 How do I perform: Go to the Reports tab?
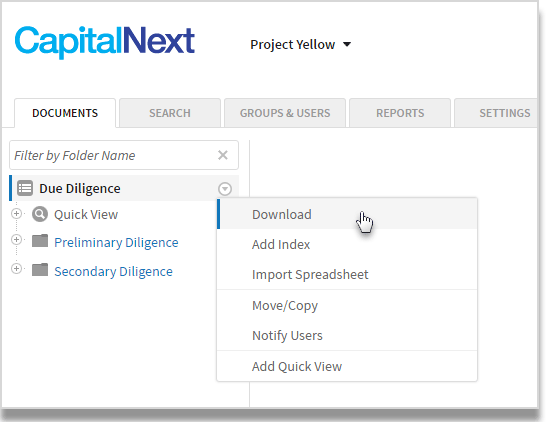click(400, 113)
